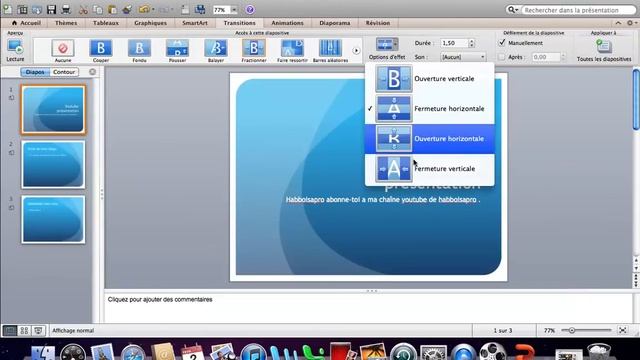Image resolution: width=640 pixels, height=360 pixels.
Task: Switch to Contour pane tab
Action: 64,72
